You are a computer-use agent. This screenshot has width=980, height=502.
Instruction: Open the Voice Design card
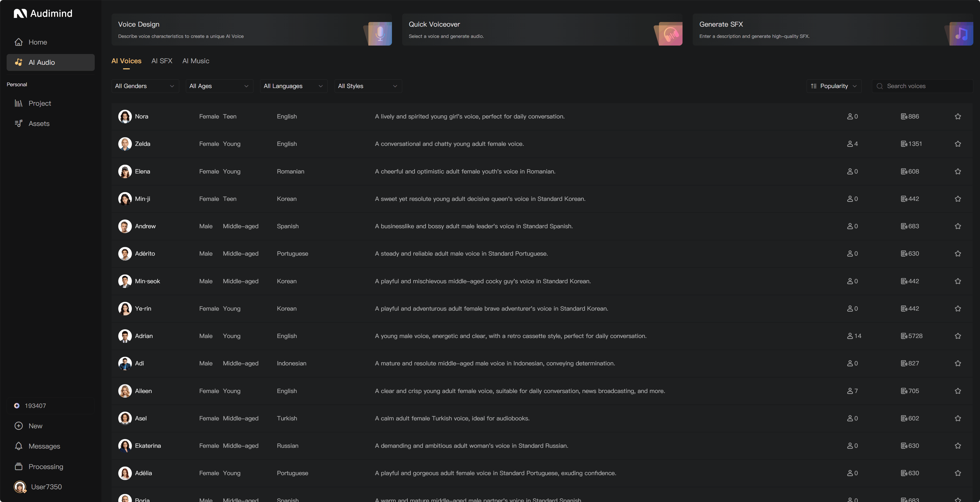coord(251,30)
